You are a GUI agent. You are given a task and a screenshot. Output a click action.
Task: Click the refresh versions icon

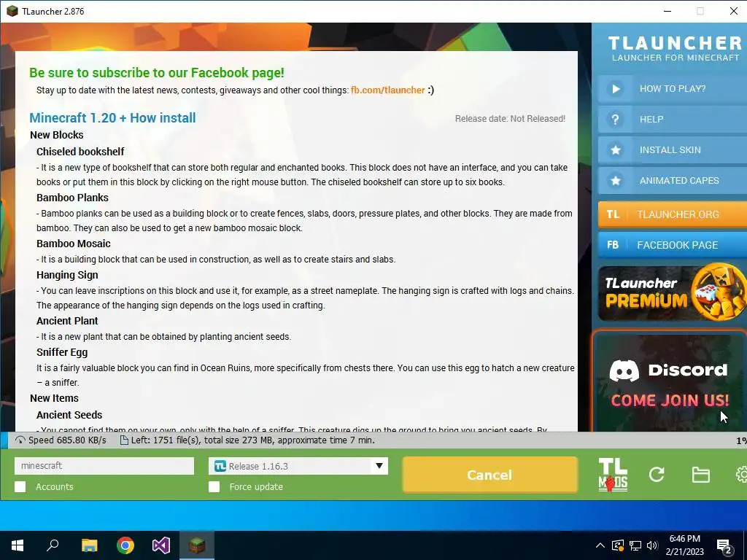pos(657,474)
